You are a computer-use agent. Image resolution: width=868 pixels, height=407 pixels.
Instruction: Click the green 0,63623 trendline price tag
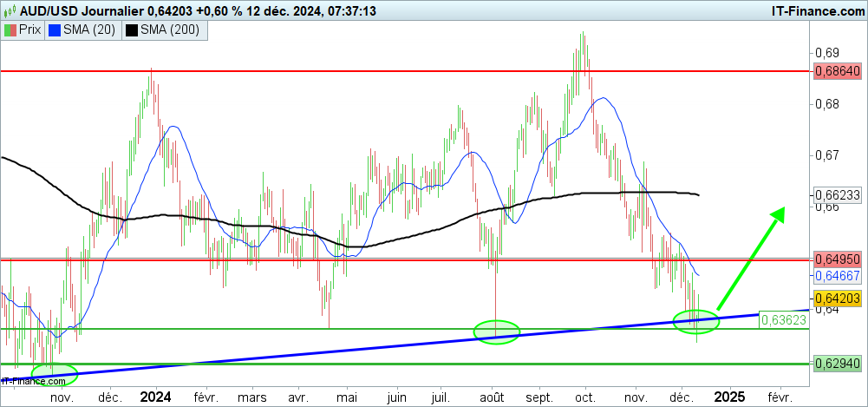[784, 319]
